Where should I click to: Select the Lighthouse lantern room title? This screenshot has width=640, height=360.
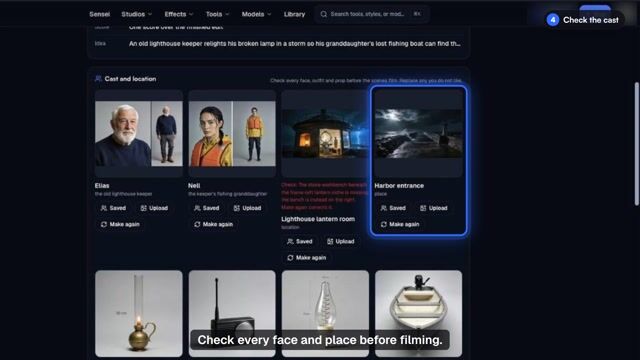coord(318,219)
